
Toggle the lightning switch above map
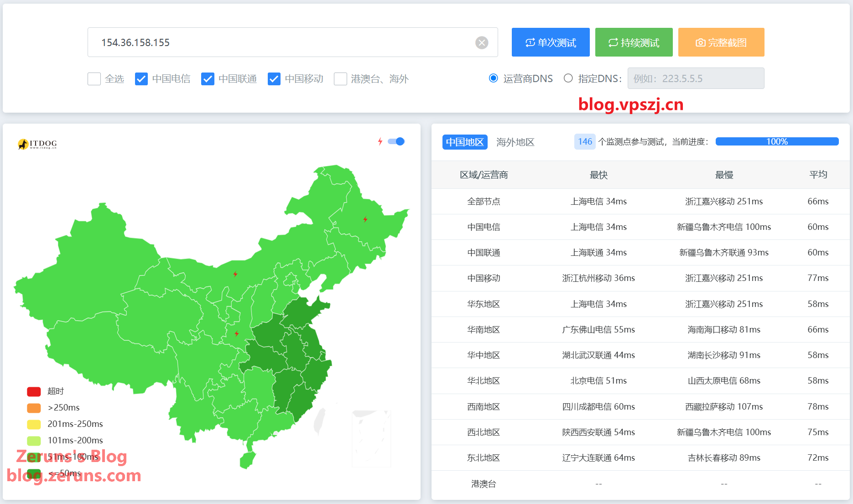click(x=396, y=141)
